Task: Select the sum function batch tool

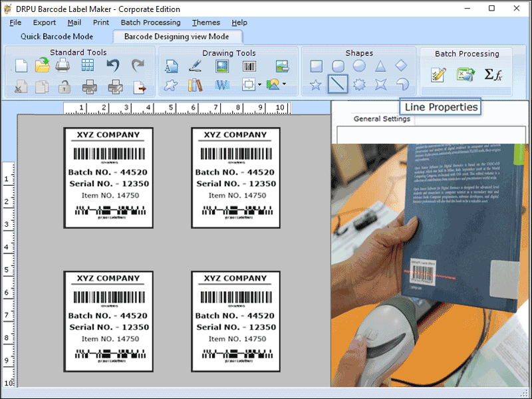Action: click(x=493, y=73)
